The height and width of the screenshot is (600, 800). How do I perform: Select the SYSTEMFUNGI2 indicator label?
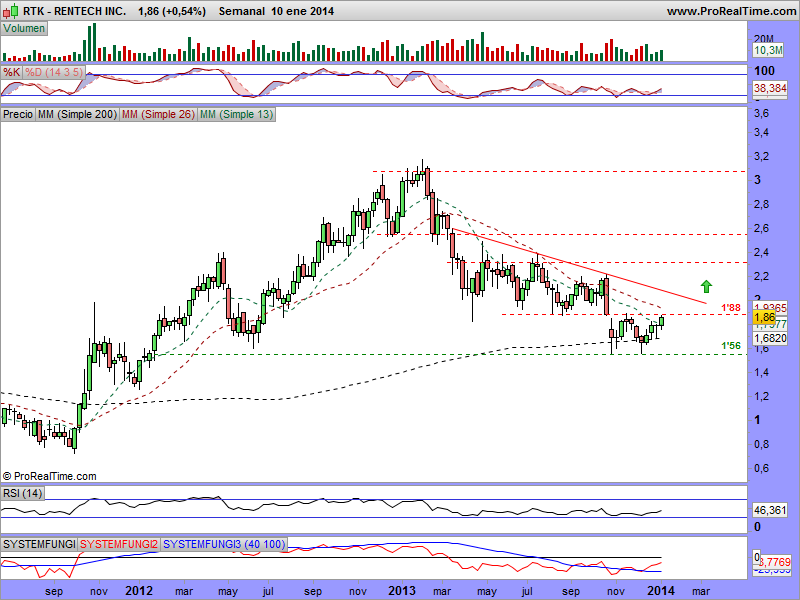[119, 544]
